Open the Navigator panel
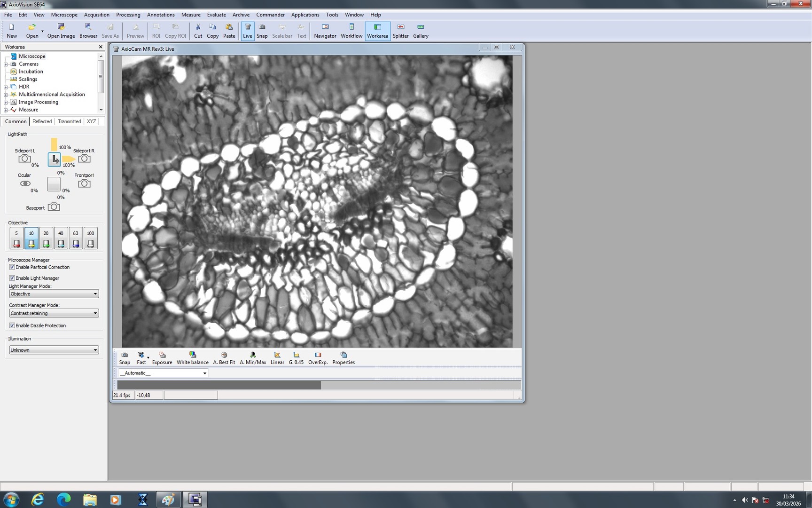Screen dimensions: 812x508 [x=325, y=30]
